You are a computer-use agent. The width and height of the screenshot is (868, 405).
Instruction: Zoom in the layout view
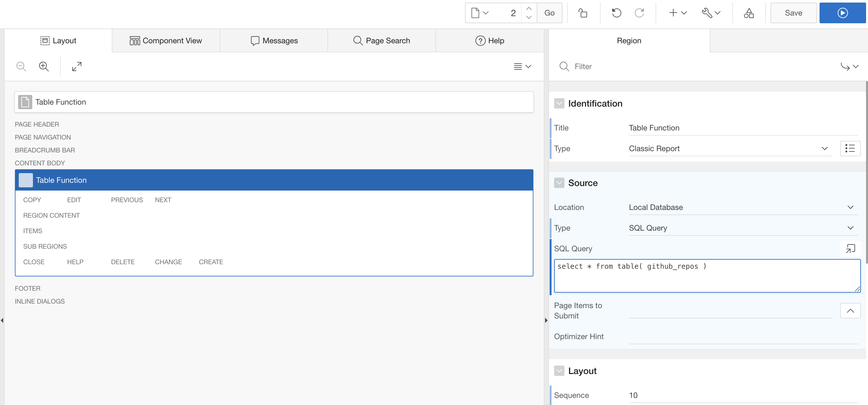[x=44, y=67]
